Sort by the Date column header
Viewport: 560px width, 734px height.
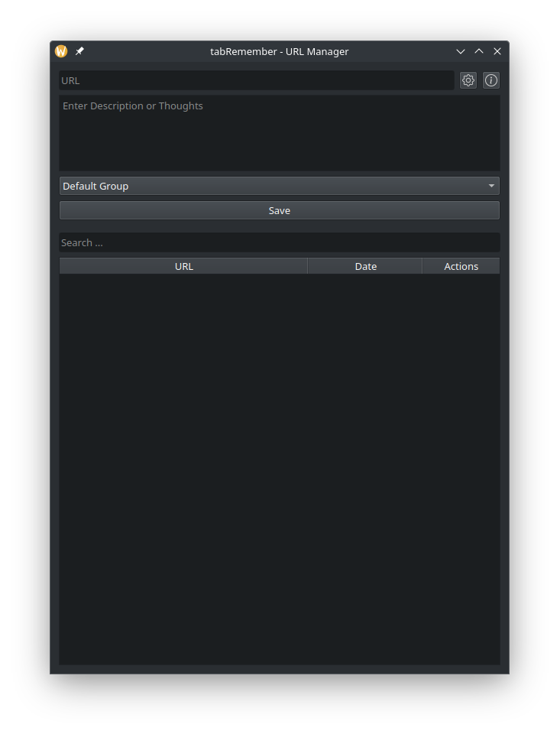365,266
